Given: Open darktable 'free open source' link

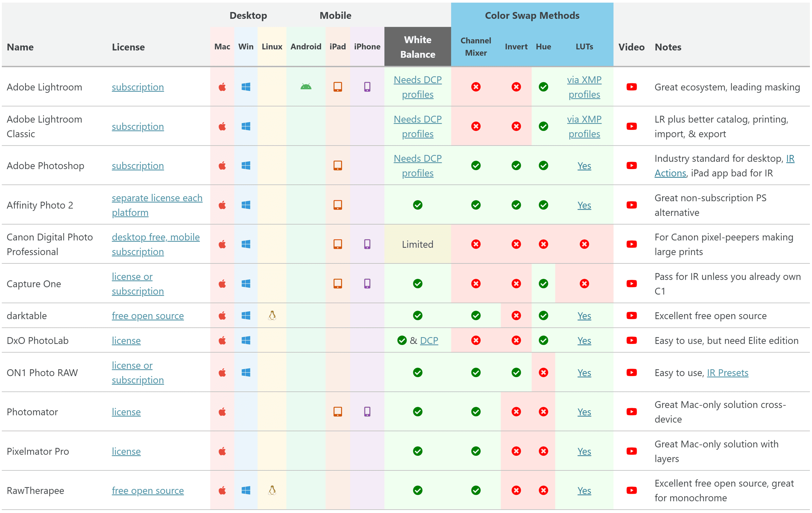Looking at the screenshot, I should 148,316.
